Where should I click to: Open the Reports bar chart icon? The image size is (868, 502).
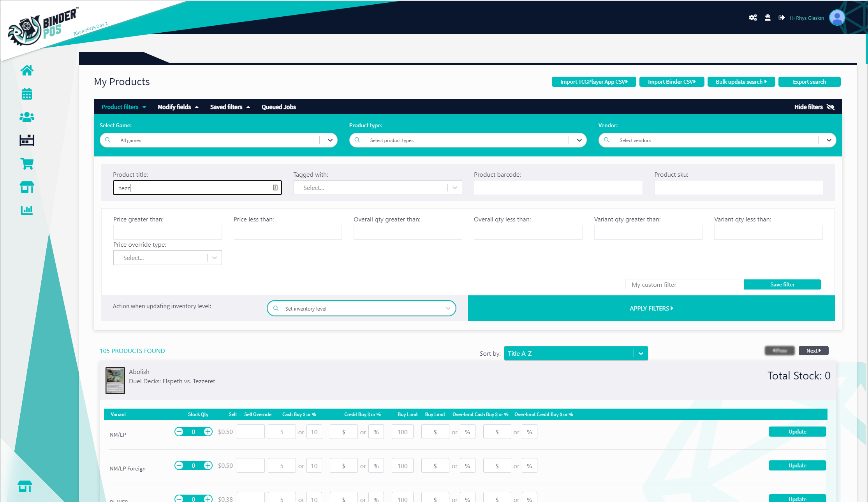tap(27, 210)
